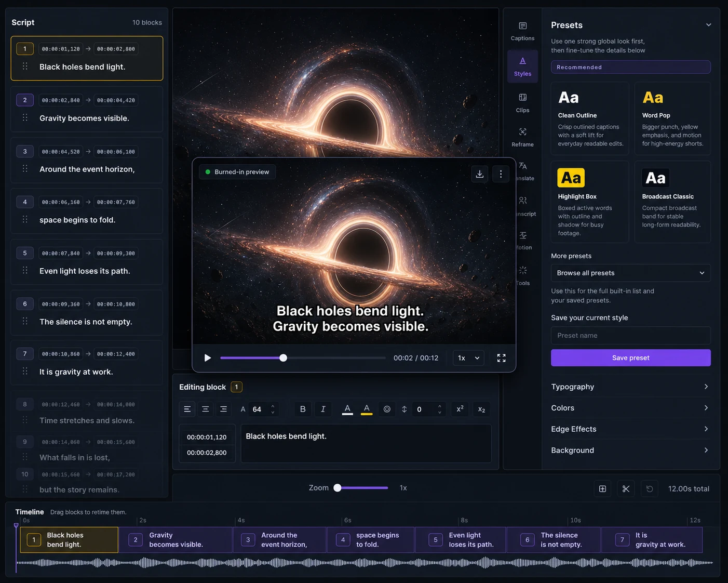Click the Save preset button
Viewport: 728px width, 583px height.
(x=630, y=358)
